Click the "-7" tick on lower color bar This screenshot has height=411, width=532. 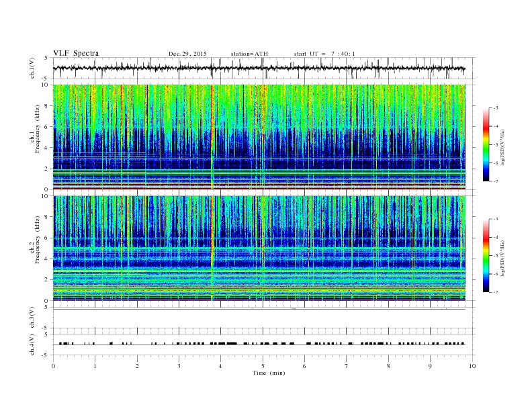(x=496, y=292)
